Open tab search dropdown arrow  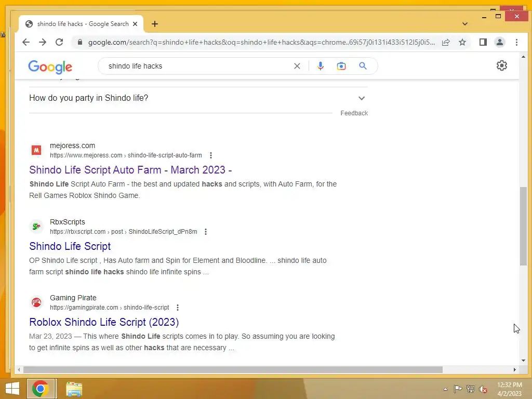[x=465, y=24]
